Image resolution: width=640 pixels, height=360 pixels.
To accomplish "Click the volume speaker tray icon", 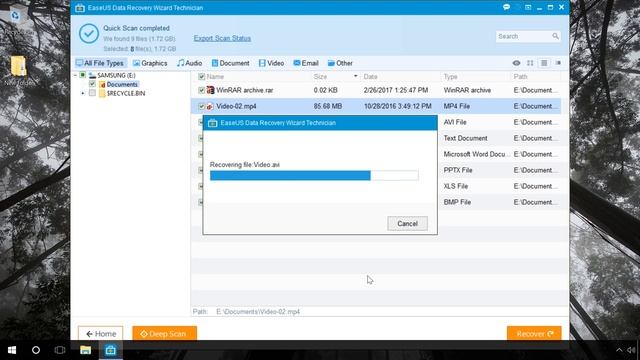I will [632, 350].
